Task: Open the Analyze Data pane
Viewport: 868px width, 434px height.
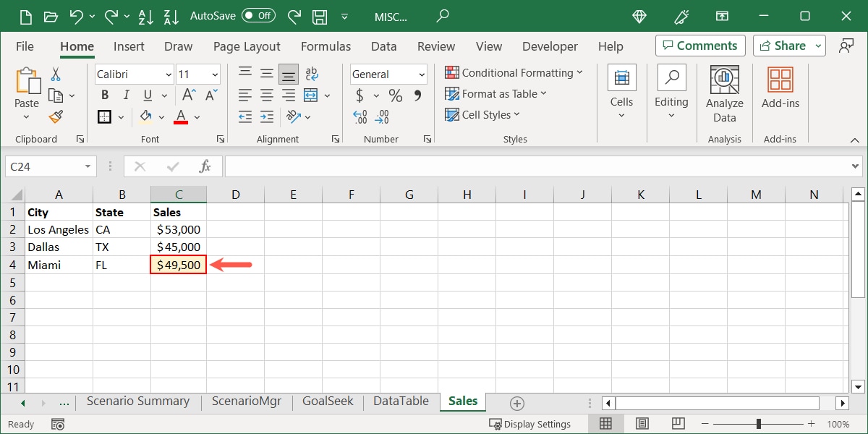Action: 724,93
